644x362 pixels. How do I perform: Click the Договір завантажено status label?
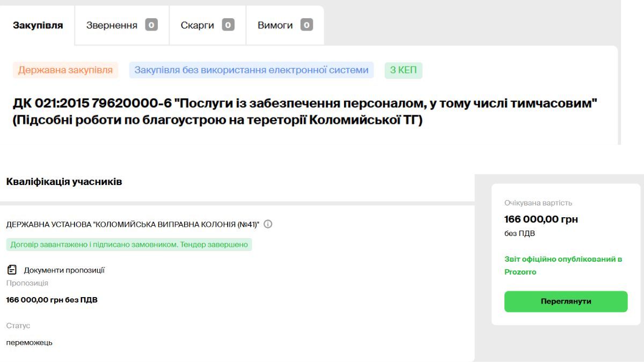(129, 245)
